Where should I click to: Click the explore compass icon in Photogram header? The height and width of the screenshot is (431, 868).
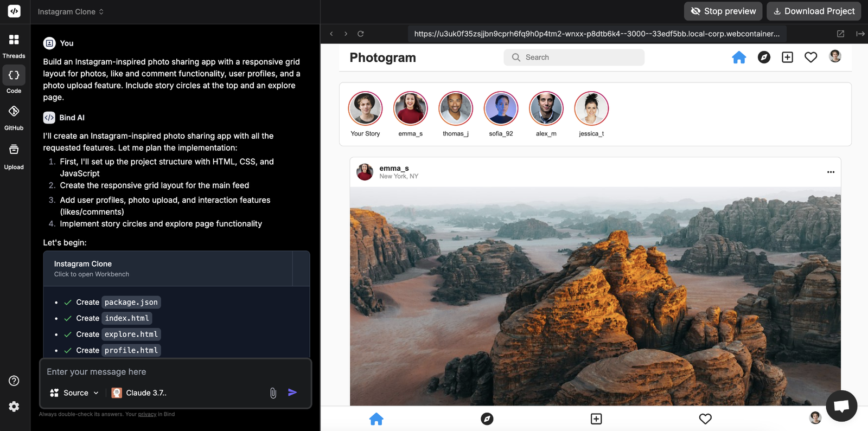[764, 57]
